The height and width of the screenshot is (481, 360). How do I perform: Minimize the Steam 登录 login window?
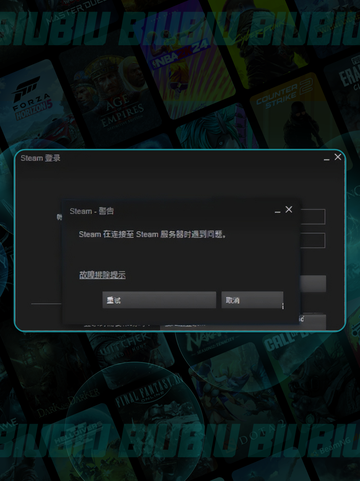pyautogui.click(x=327, y=159)
